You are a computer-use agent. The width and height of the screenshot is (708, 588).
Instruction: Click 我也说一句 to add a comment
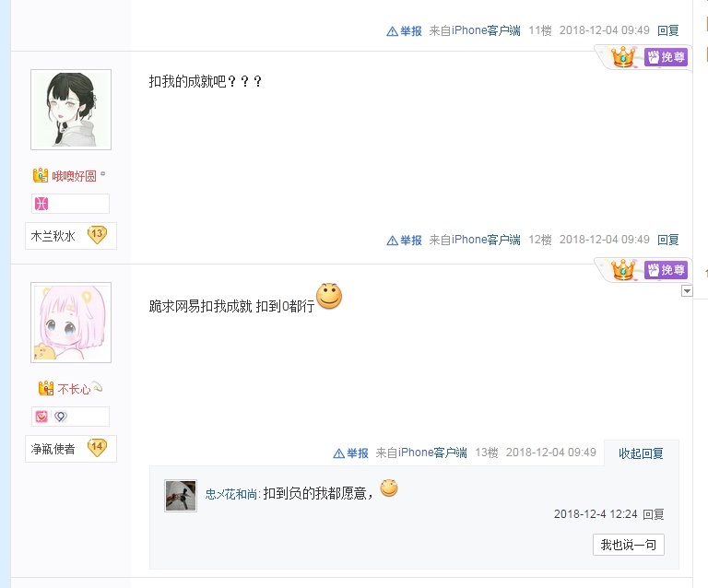(628, 545)
